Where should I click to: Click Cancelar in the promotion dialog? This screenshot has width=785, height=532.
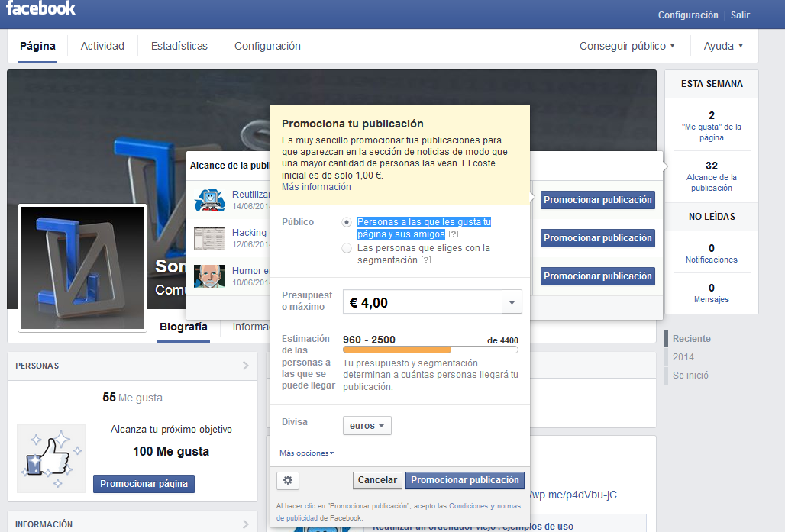(x=377, y=480)
